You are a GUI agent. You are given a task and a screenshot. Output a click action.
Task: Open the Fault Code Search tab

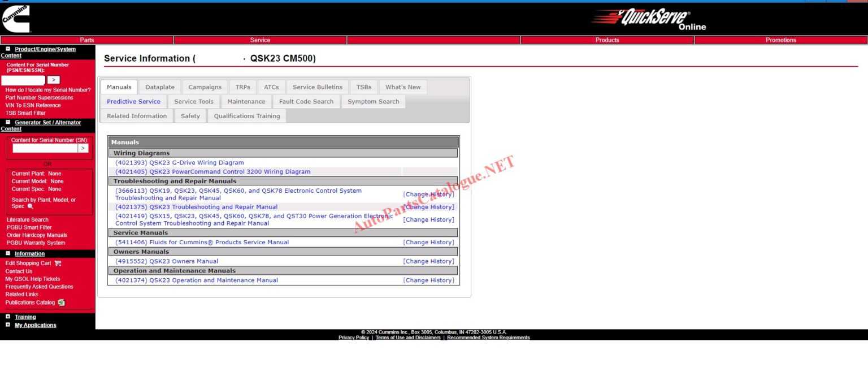pyautogui.click(x=306, y=101)
